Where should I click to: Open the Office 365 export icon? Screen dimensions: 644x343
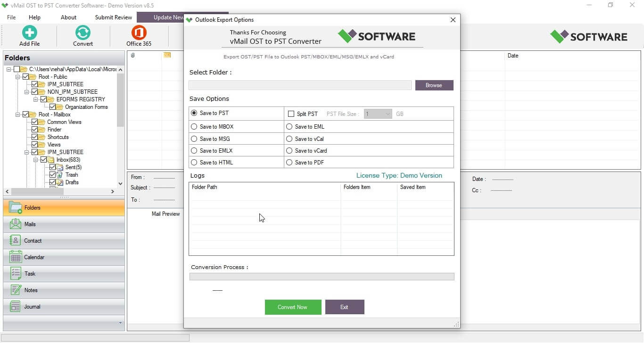click(x=139, y=33)
